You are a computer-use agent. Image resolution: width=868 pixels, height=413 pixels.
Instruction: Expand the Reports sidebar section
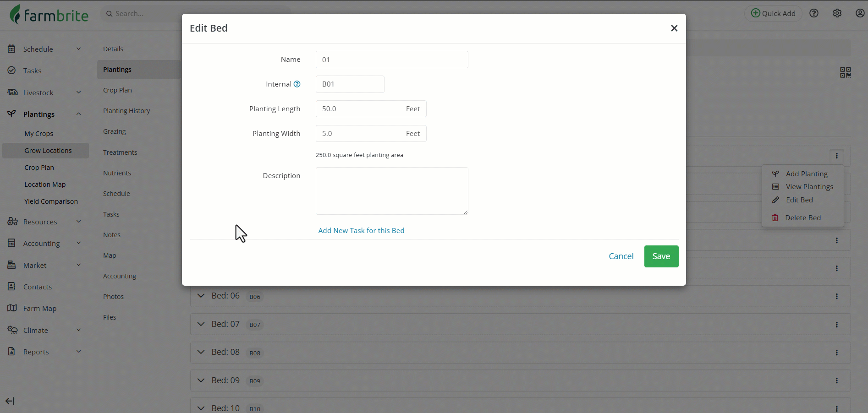(x=78, y=352)
